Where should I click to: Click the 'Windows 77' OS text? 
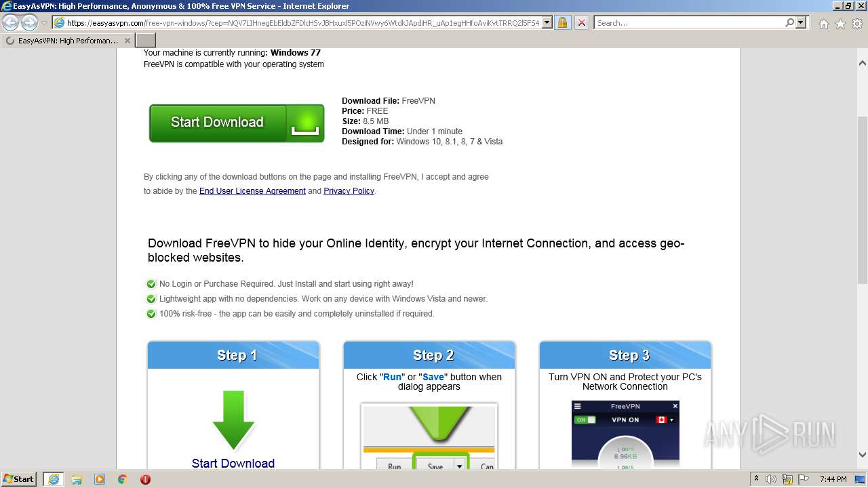tap(296, 53)
